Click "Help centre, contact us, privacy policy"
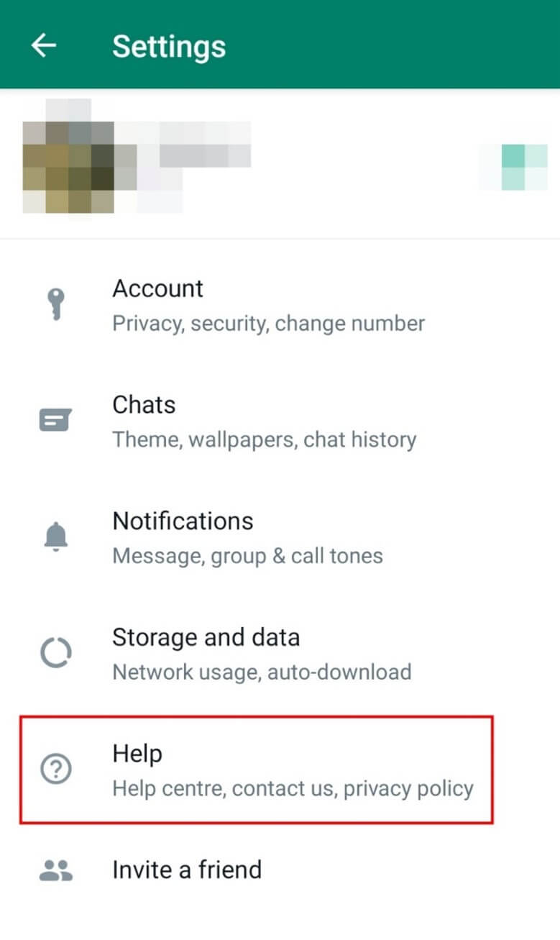Image resolution: width=560 pixels, height=940 pixels. [293, 789]
